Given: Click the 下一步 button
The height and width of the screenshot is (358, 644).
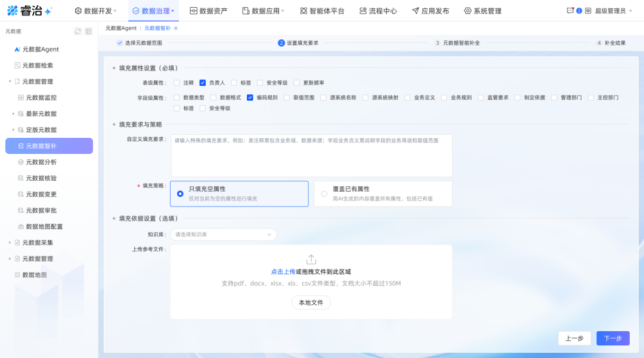Looking at the screenshot, I should [612, 338].
